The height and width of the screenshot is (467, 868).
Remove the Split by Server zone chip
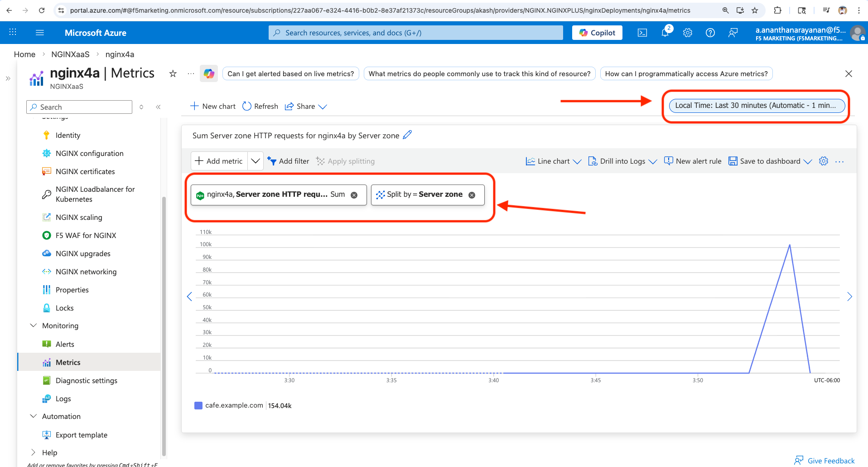pos(472,195)
